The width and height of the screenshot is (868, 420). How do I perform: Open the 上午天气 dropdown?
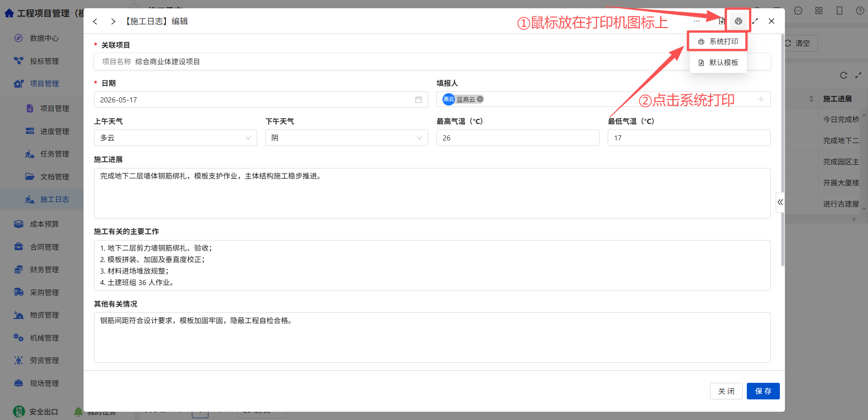coord(175,138)
